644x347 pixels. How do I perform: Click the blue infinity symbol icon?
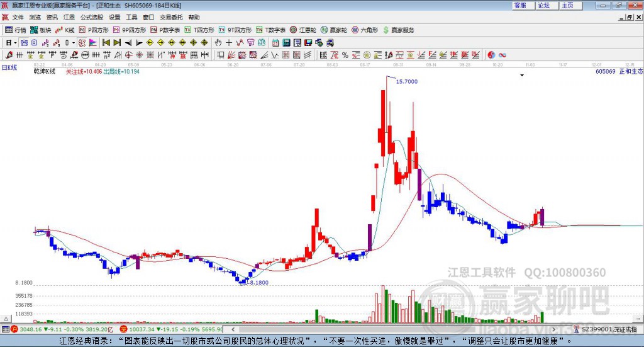[502, 55]
